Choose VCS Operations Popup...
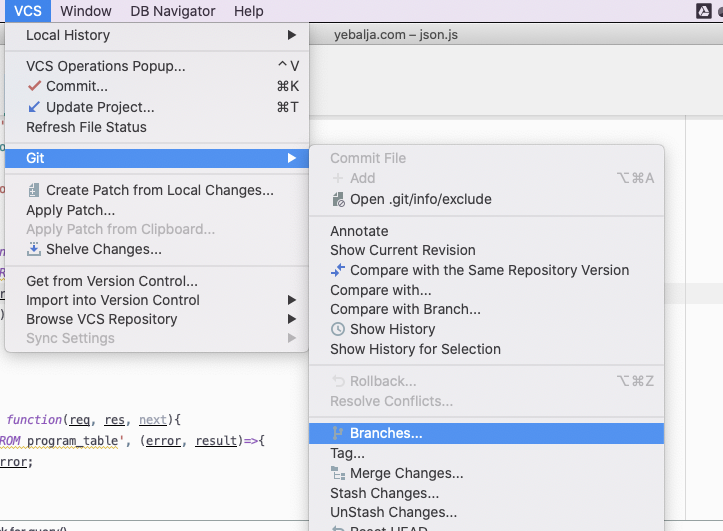Screen dimensions: 723x531 (x=157, y=66)
